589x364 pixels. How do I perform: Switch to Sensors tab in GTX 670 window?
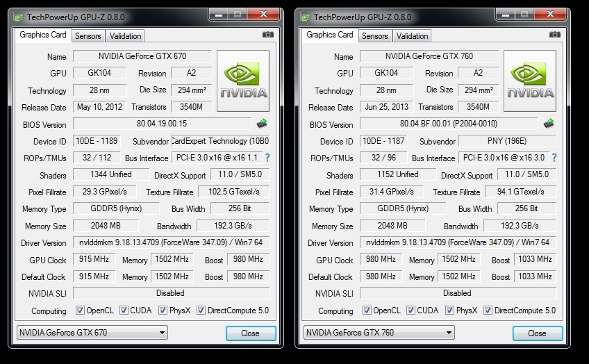click(88, 36)
